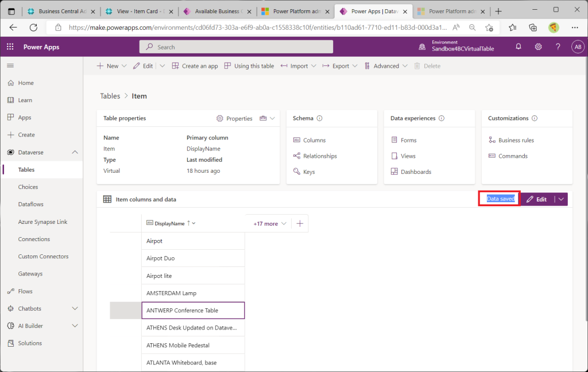Open the AB account avatar

(x=578, y=47)
